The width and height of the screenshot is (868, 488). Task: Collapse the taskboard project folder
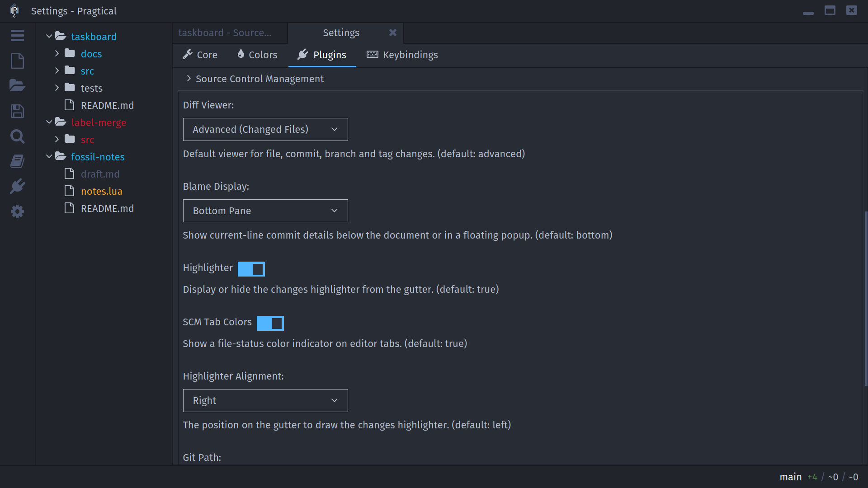tap(49, 36)
